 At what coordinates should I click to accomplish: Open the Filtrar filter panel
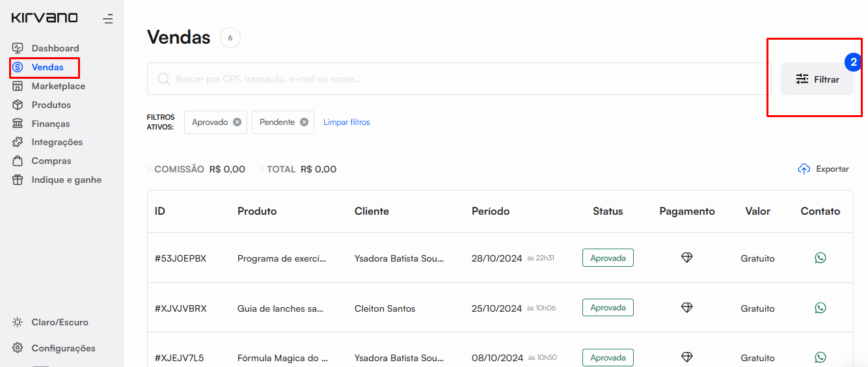[x=817, y=79]
